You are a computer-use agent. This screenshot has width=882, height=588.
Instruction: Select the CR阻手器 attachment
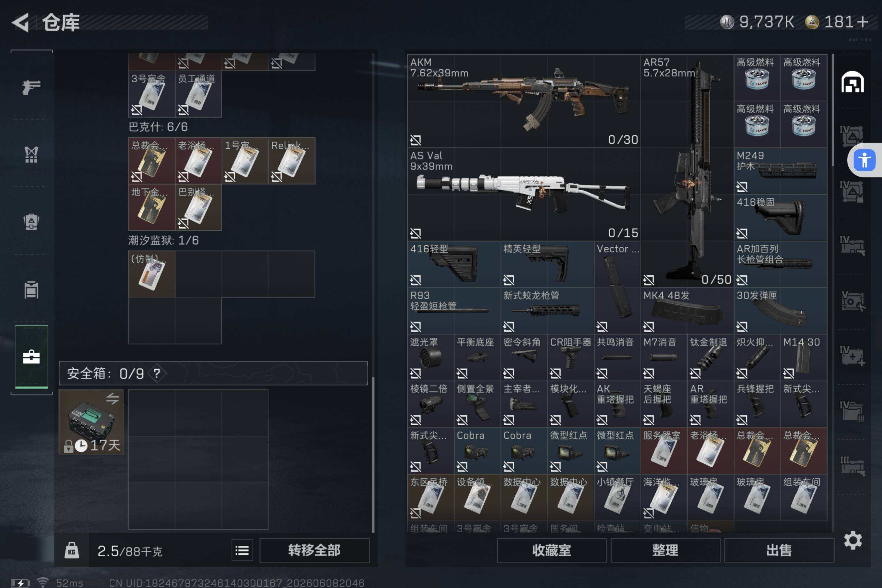pyautogui.click(x=570, y=358)
